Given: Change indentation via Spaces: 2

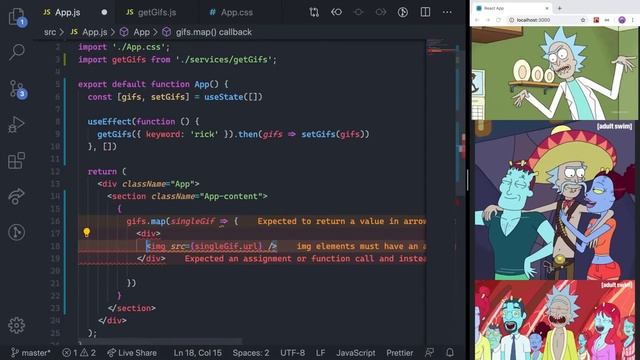Looking at the screenshot, I should coord(251,353).
